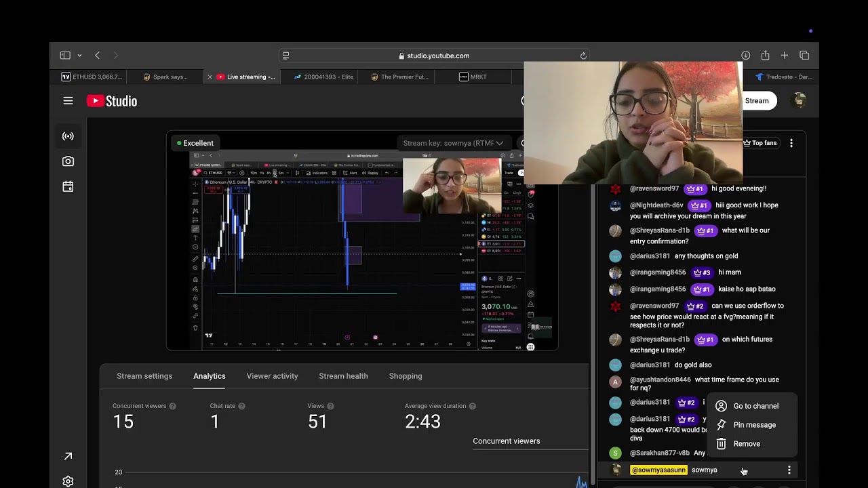Open the YouTube Studio hamburger menu
The width and height of the screenshot is (868, 488).
click(x=68, y=101)
